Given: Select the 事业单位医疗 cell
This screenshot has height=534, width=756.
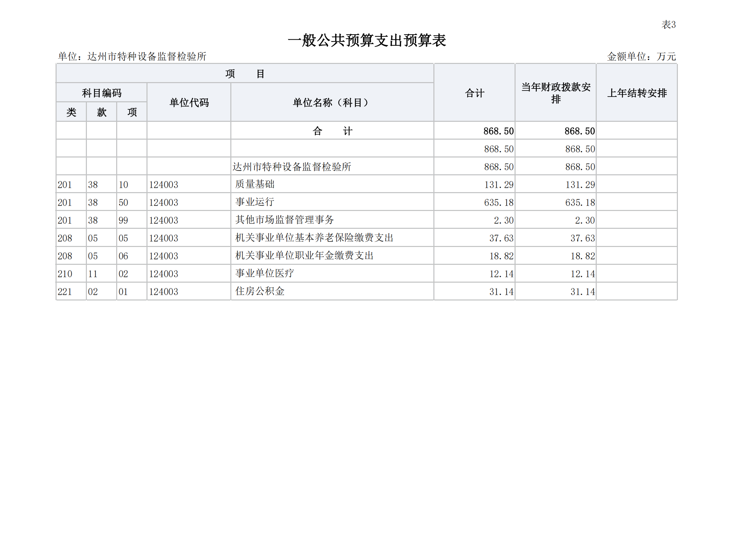Looking at the screenshot, I should click(x=265, y=273).
